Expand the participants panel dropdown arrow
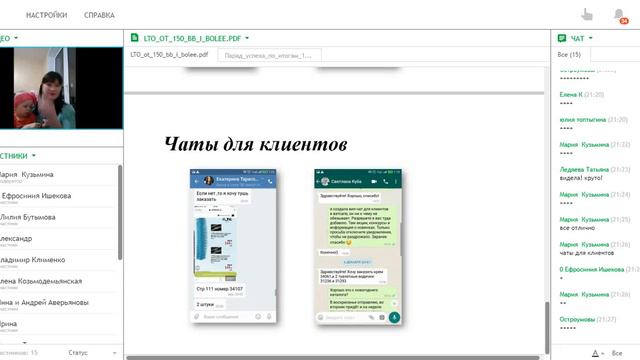 click(33, 156)
